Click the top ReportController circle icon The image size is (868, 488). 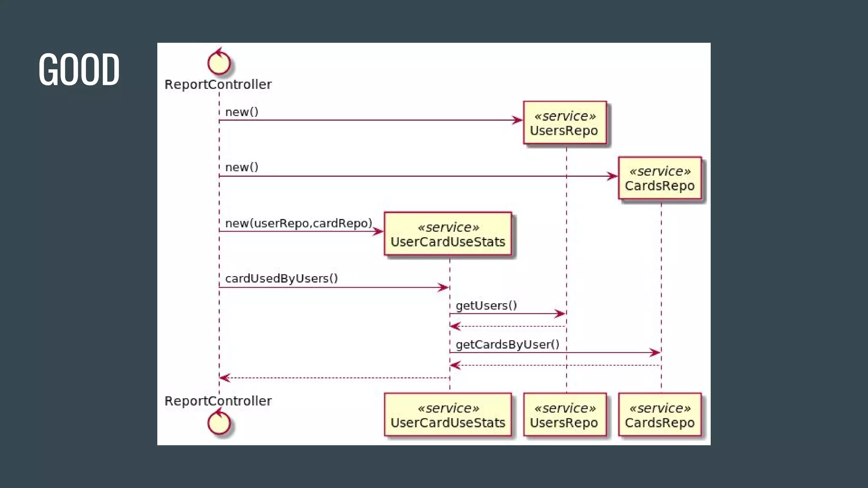219,63
